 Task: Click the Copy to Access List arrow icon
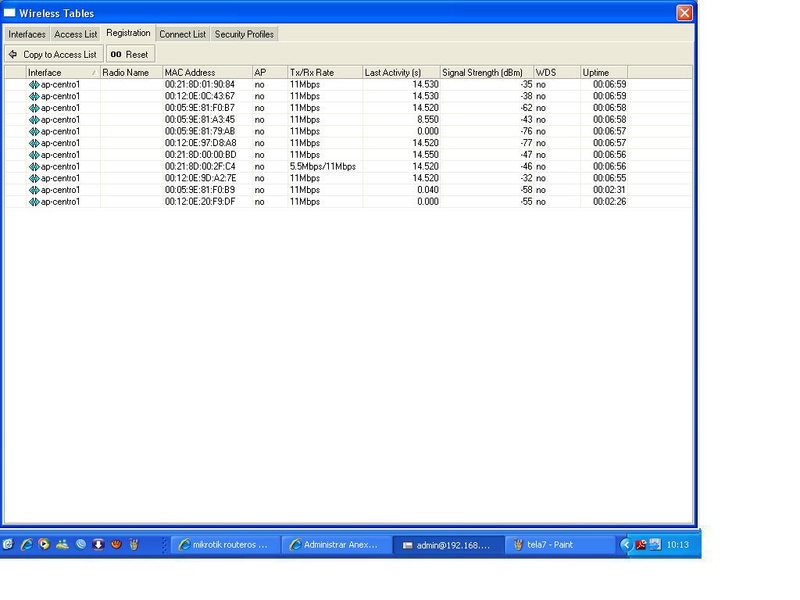13,54
